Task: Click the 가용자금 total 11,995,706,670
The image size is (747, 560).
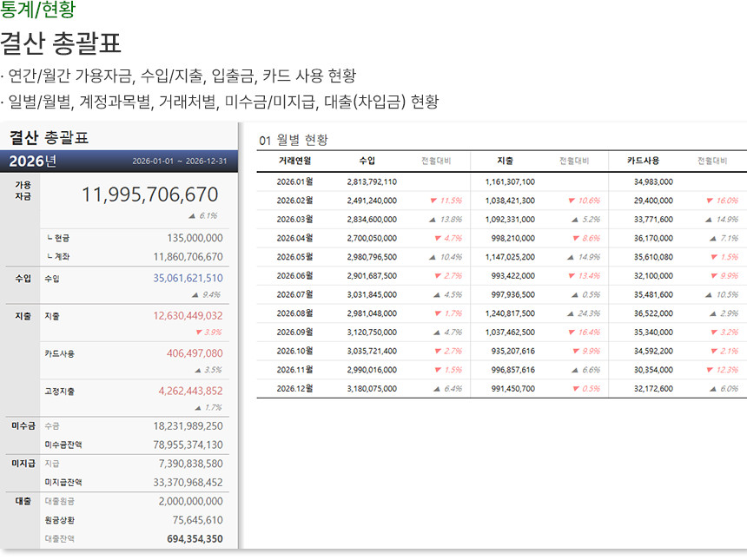Action: tap(150, 195)
